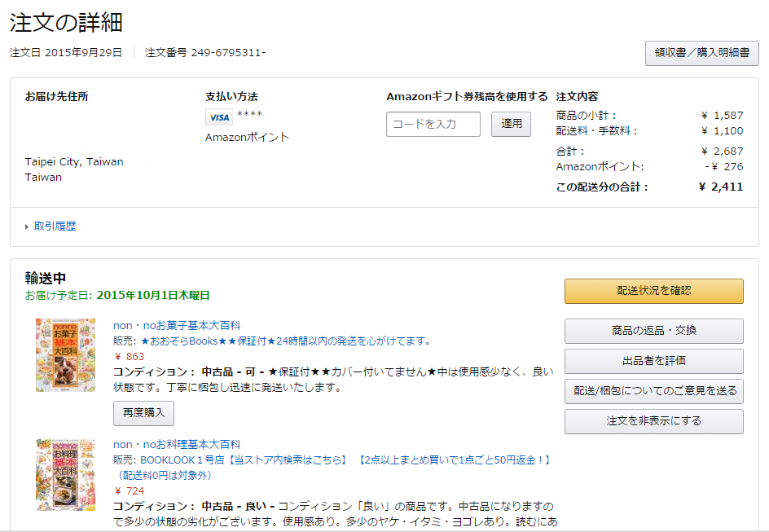Click the VISA card icon
The height and width of the screenshot is (532, 769).
pyautogui.click(x=218, y=117)
